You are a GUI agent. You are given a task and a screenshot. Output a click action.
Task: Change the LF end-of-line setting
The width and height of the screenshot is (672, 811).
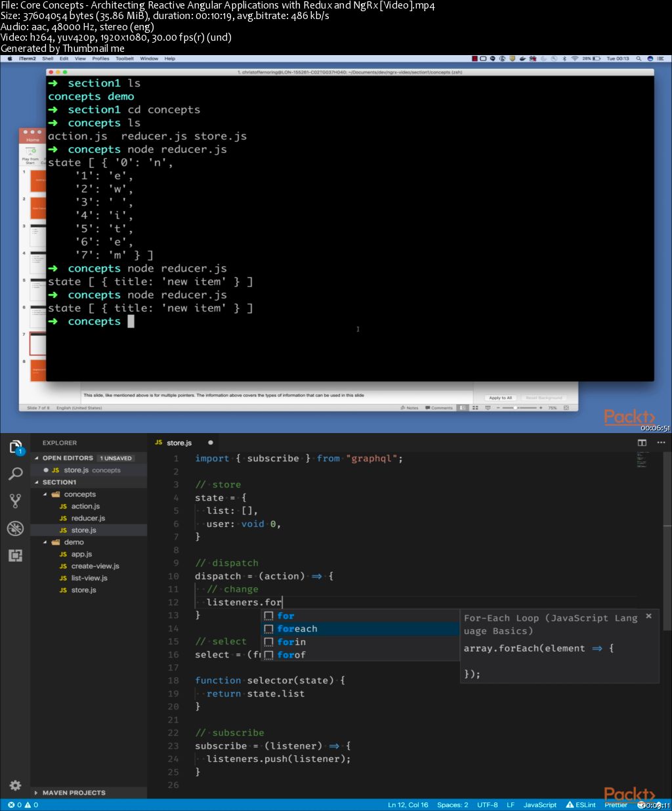tap(511, 804)
